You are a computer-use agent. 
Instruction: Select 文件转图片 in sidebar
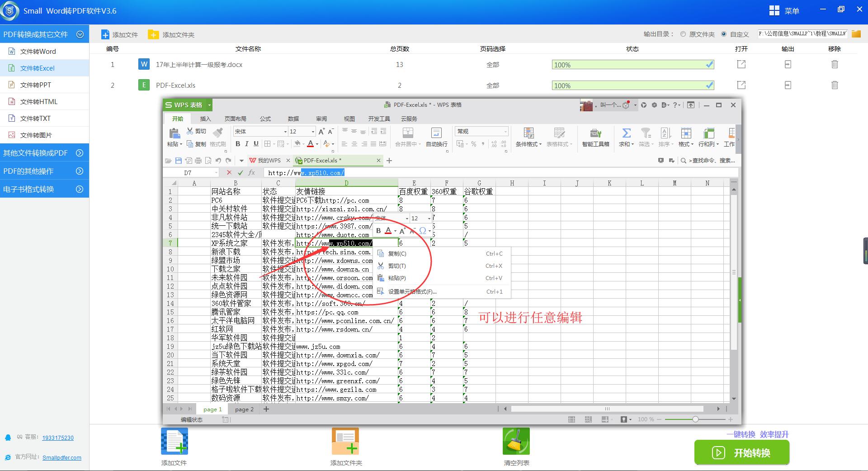(44, 135)
